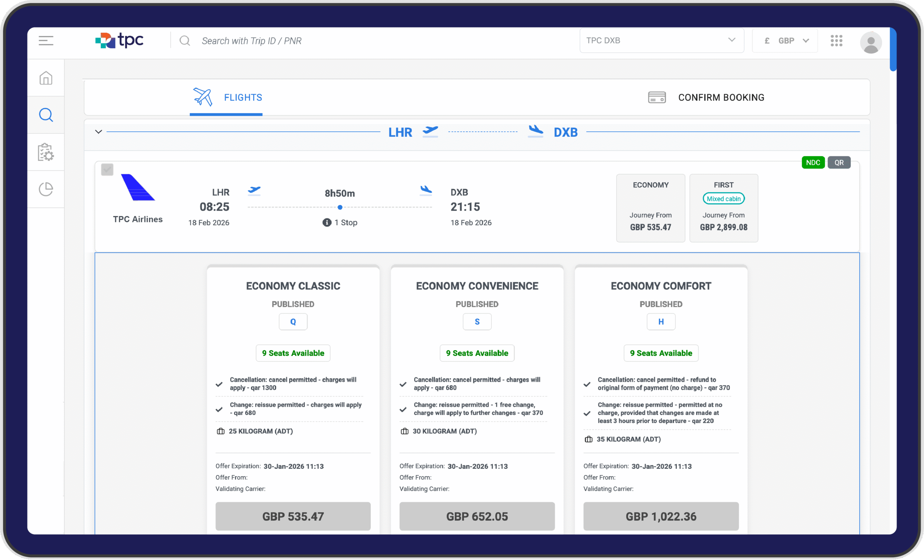Image resolution: width=924 pixels, height=560 pixels.
Task: Click the 1 Stop info icon
Action: [x=327, y=223]
